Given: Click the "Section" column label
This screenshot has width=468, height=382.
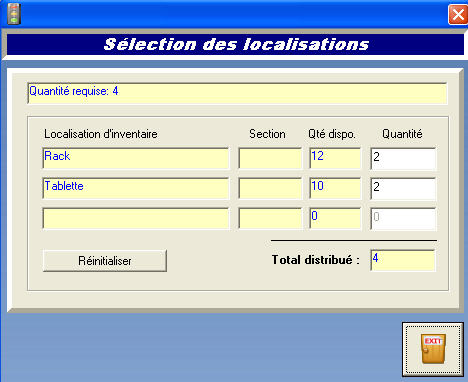Looking at the screenshot, I should click(x=267, y=134).
